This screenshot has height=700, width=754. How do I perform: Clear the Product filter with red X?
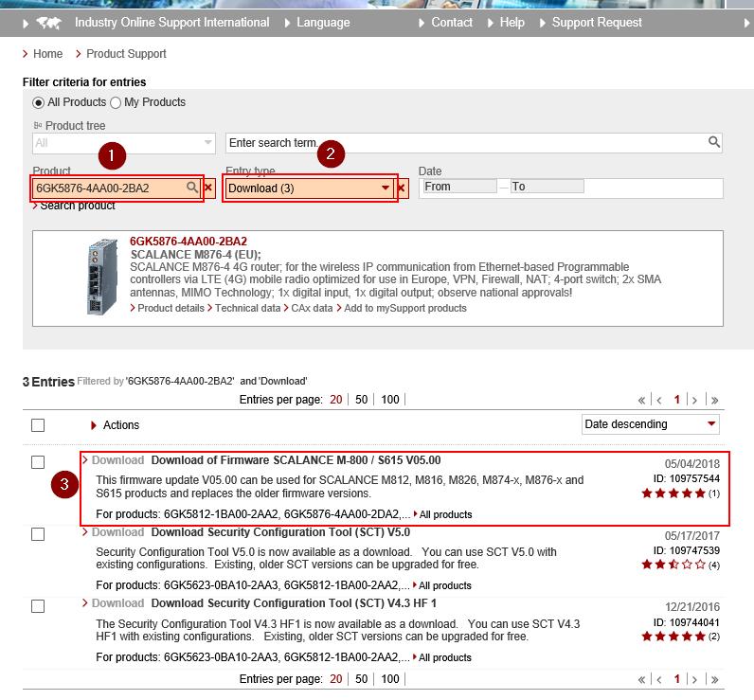tap(208, 187)
